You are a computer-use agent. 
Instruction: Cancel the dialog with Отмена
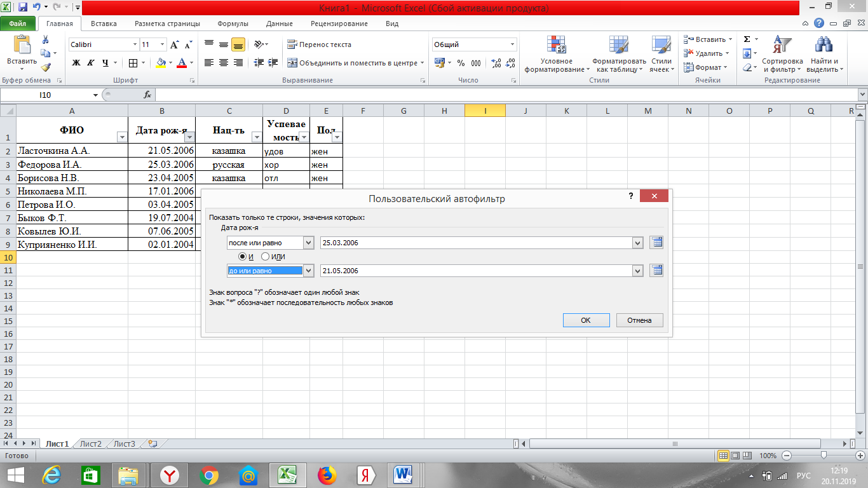(x=639, y=320)
